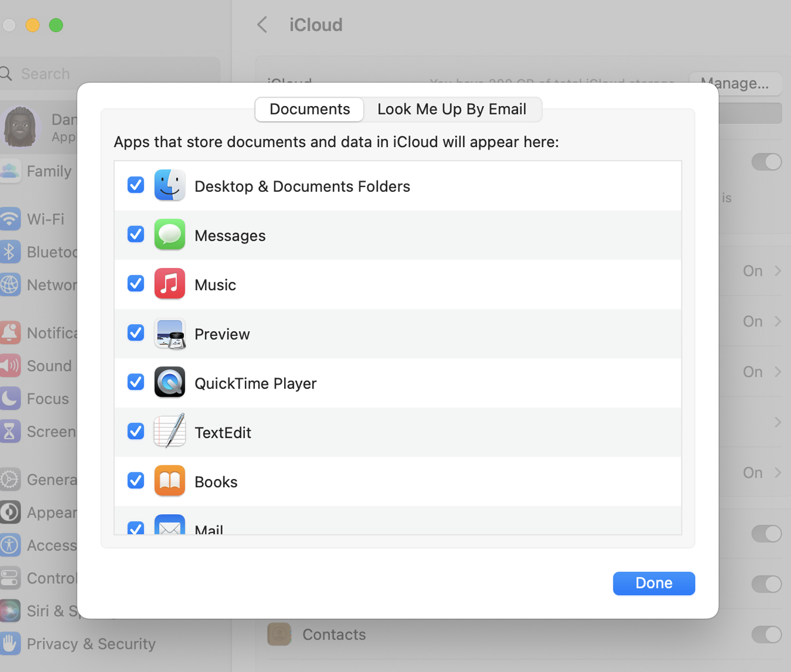The width and height of the screenshot is (791, 672).
Task: Toggle the topmost switch in iCloud pane
Action: click(x=766, y=161)
